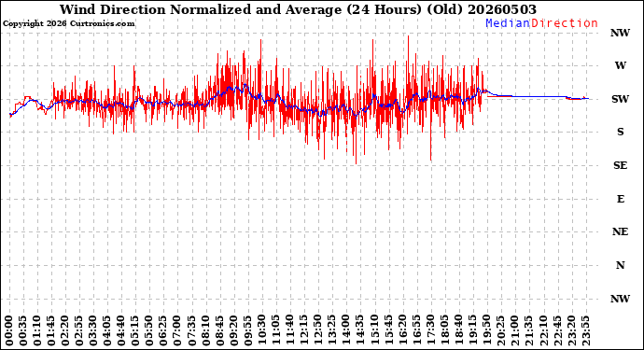The image size is (644, 350).
Task: Click the S direction axis label
Action: (620, 132)
